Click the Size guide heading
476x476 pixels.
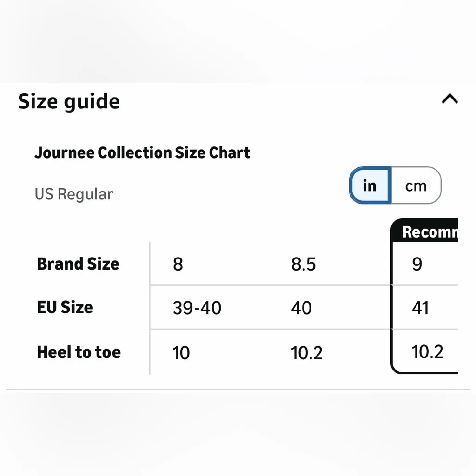point(69,101)
